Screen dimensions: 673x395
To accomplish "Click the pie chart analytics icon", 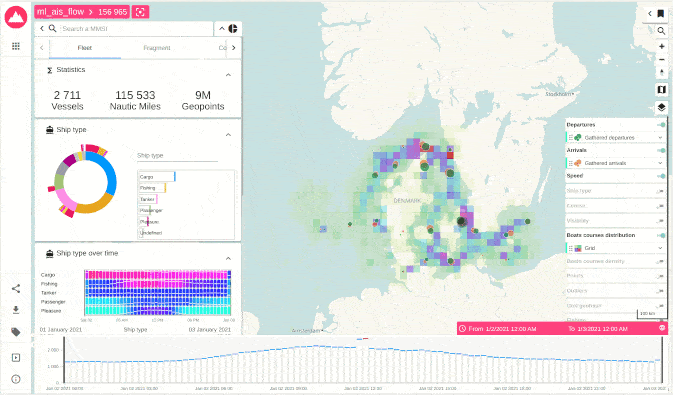I will point(233,28).
